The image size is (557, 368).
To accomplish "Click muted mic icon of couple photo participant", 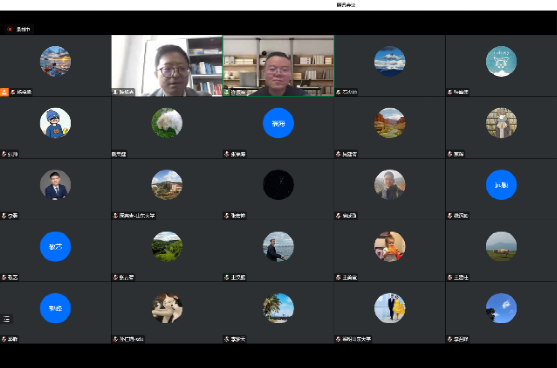I will [x=339, y=339].
